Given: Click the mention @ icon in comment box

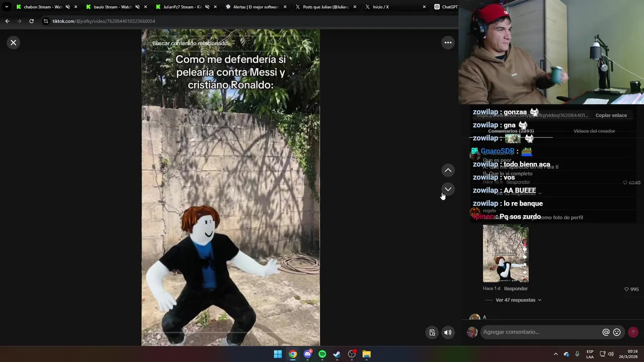Looking at the screenshot, I should click(606, 332).
